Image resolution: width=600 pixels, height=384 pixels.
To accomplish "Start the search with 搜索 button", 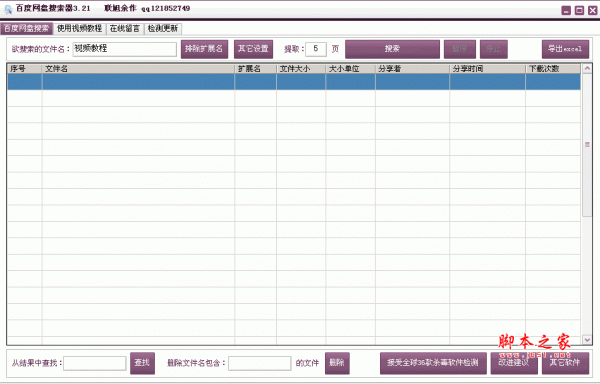I will coord(392,49).
